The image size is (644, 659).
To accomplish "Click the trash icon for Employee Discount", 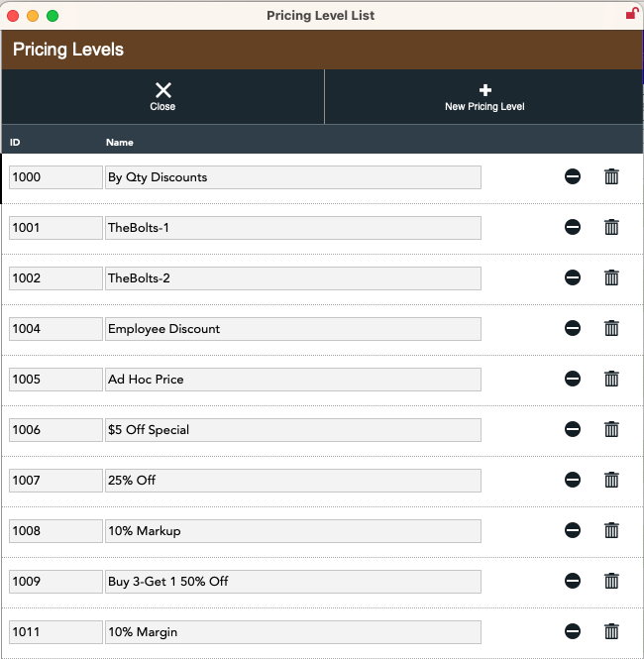I will point(611,328).
